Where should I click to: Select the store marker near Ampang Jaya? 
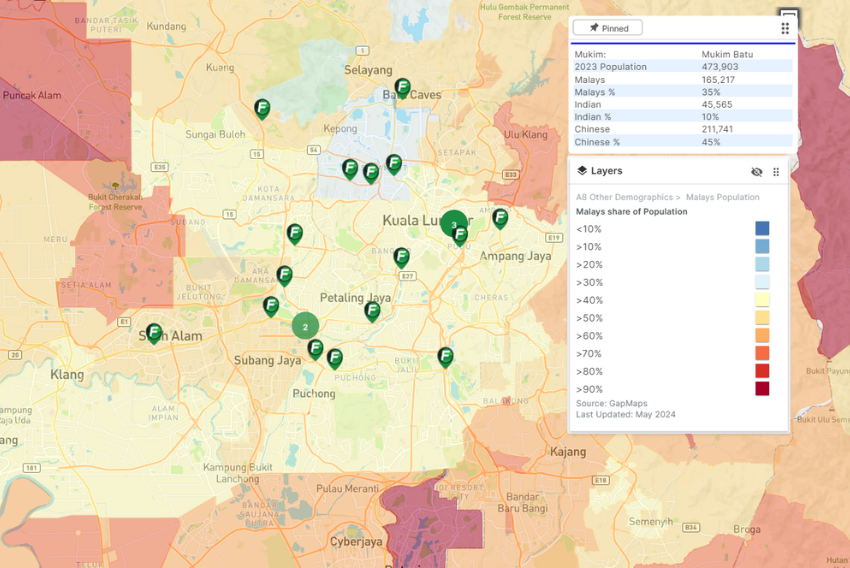pyautogui.click(x=500, y=217)
